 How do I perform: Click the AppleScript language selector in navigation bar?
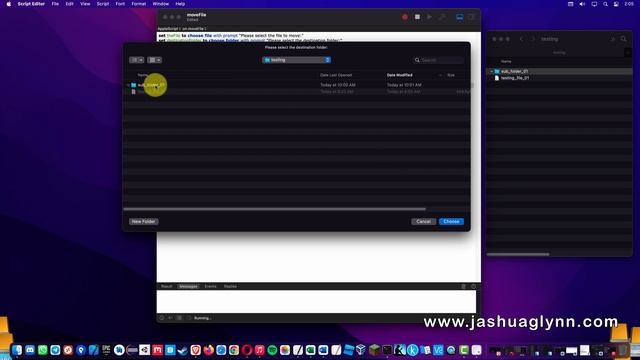point(168,29)
